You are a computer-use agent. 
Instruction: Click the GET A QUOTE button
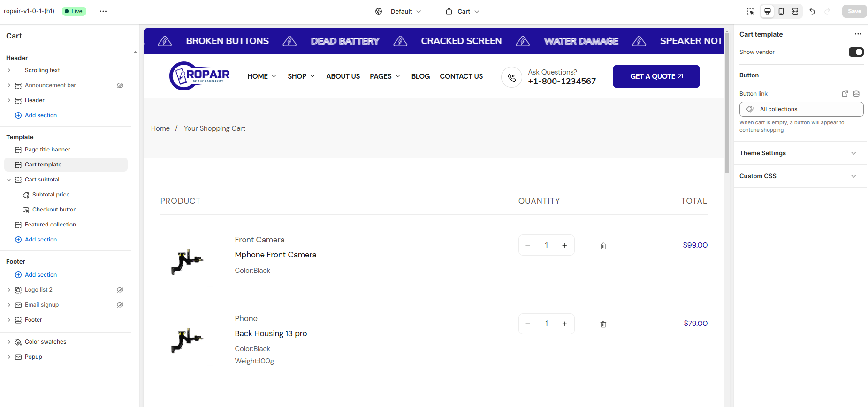(656, 76)
